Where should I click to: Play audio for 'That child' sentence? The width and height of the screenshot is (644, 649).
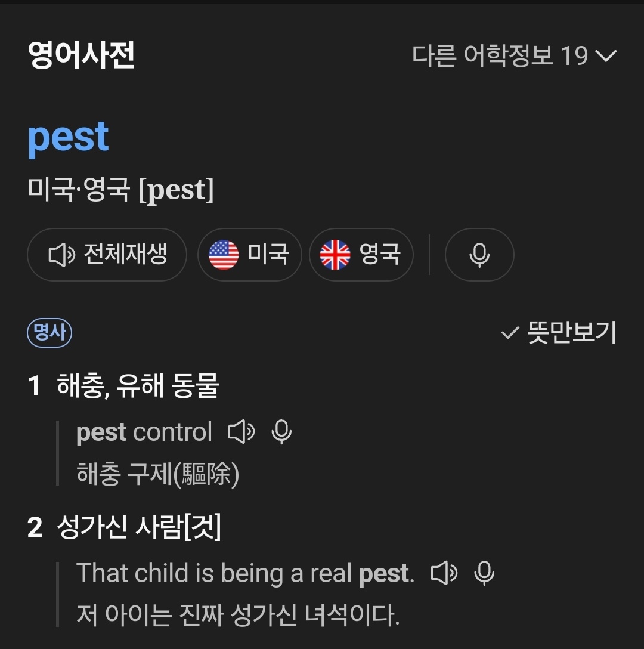pos(444,573)
